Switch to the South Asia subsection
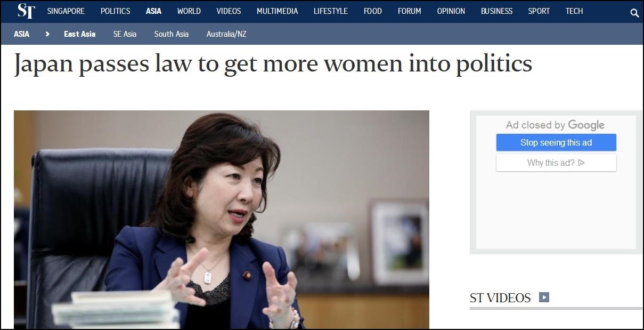 coord(172,34)
